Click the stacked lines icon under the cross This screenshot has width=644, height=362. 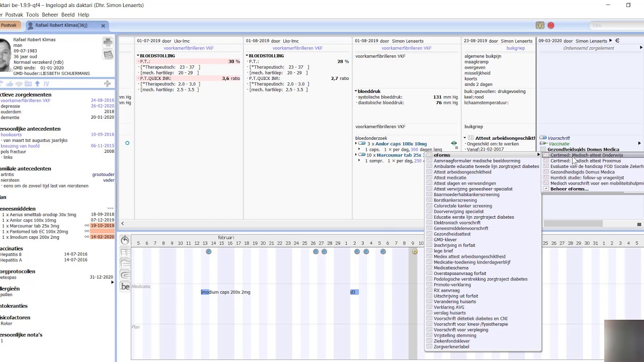pyautogui.click(x=108, y=54)
